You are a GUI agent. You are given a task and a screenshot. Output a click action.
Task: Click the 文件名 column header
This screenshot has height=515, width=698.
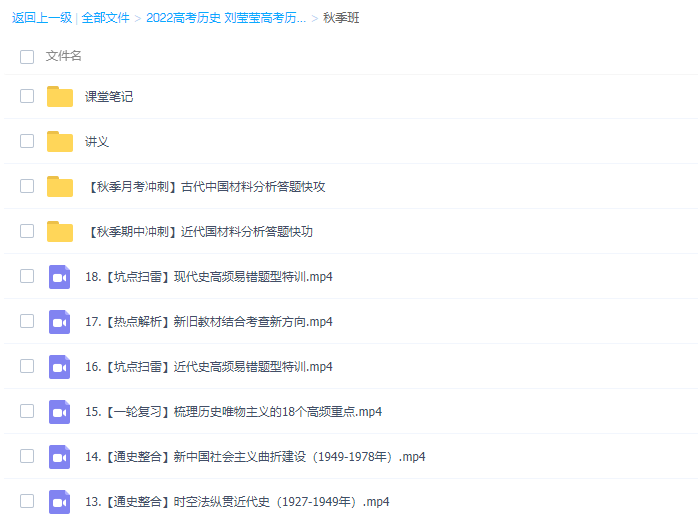(x=64, y=57)
